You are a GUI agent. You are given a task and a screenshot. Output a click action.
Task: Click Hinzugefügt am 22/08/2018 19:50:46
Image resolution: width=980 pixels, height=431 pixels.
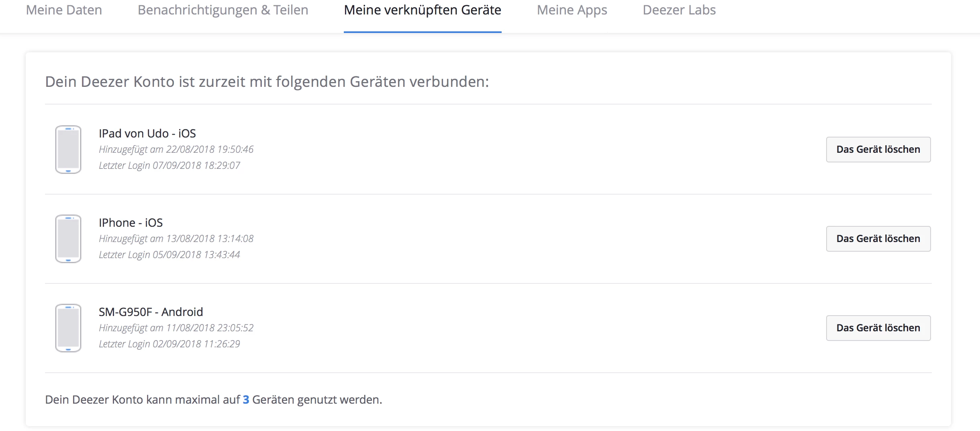[x=176, y=150]
